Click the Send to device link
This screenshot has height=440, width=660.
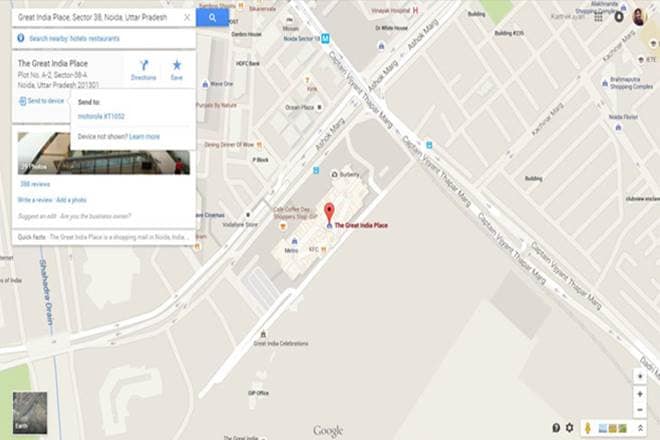(42, 101)
